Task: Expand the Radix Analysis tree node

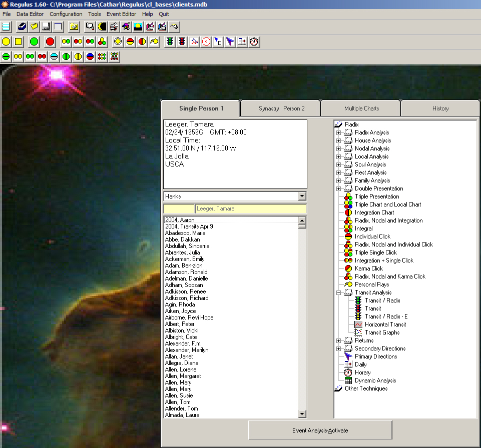Action: (x=338, y=132)
